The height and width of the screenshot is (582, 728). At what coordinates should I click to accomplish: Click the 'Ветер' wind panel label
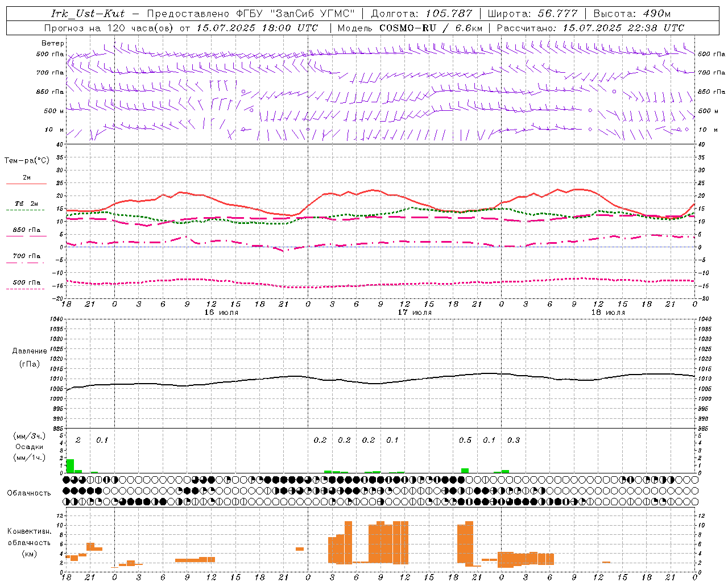point(53,43)
